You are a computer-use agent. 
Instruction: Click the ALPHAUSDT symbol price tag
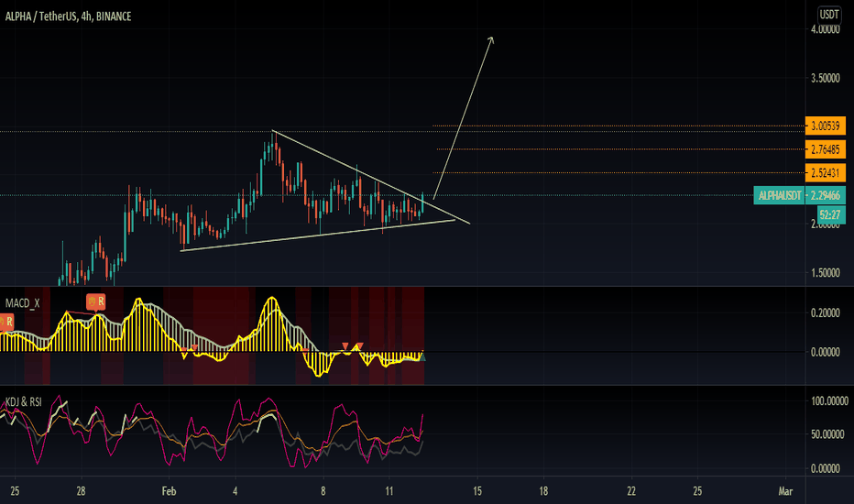[x=780, y=195]
